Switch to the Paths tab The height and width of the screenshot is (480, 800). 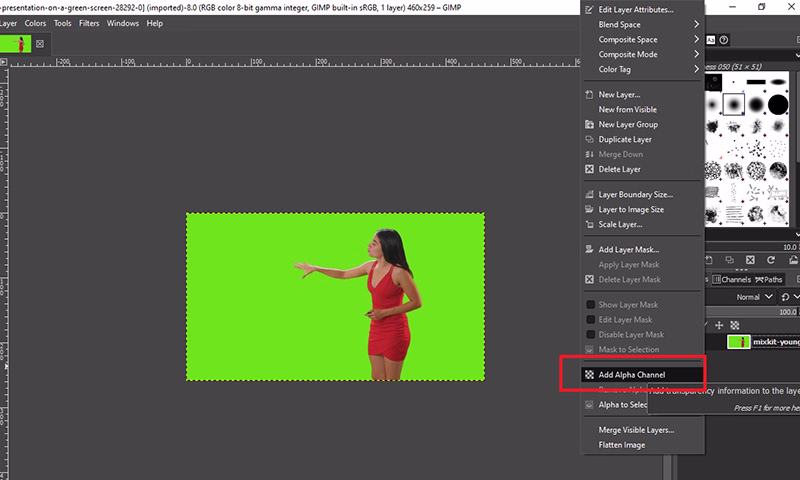pyautogui.click(x=769, y=280)
